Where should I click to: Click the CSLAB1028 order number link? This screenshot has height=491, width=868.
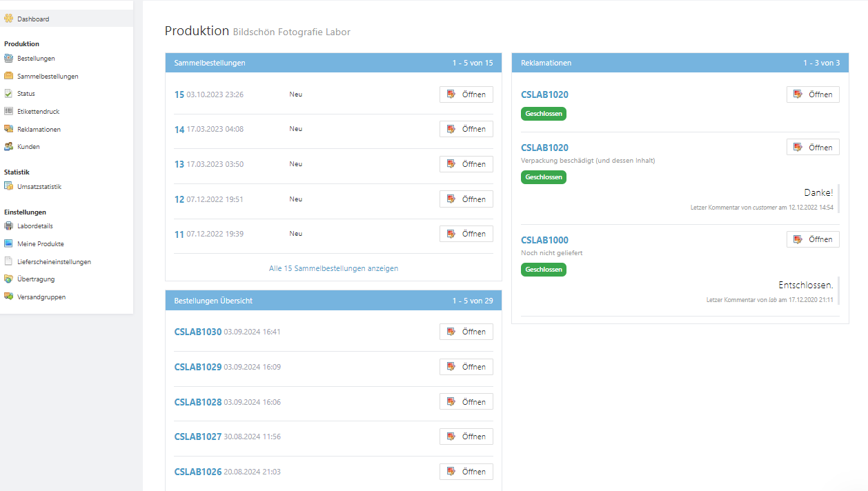pos(198,402)
